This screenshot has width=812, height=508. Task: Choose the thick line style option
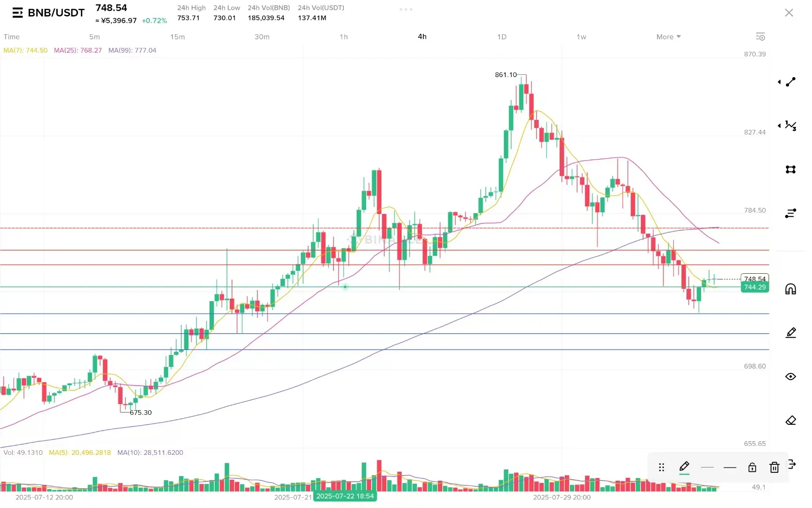pyautogui.click(x=730, y=467)
